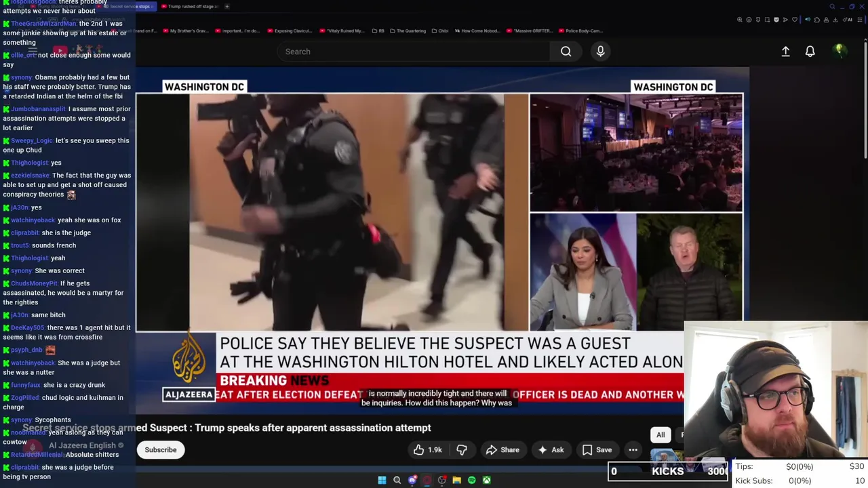Save the video to a playlist

click(x=597, y=450)
